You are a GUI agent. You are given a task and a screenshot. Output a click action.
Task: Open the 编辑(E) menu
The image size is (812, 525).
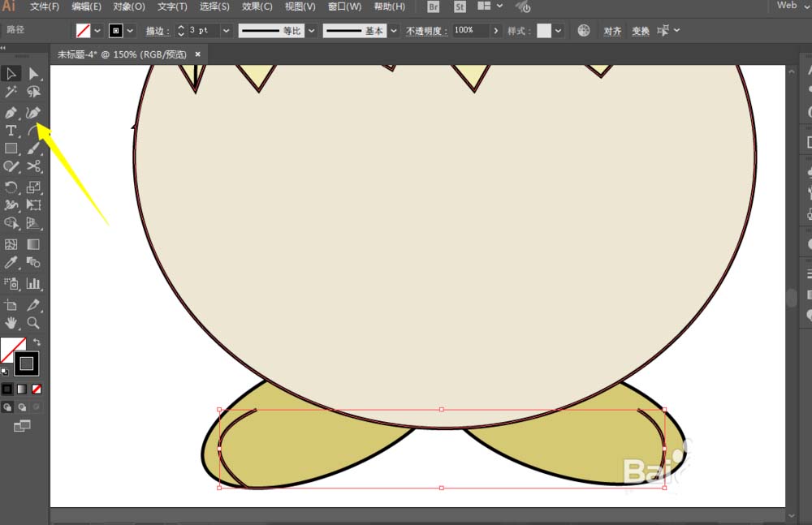(87, 6)
